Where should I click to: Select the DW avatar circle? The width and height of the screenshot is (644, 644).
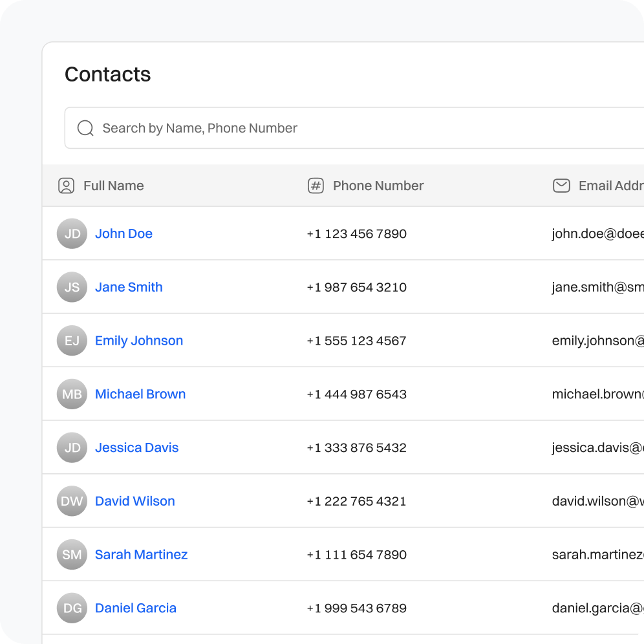72,501
